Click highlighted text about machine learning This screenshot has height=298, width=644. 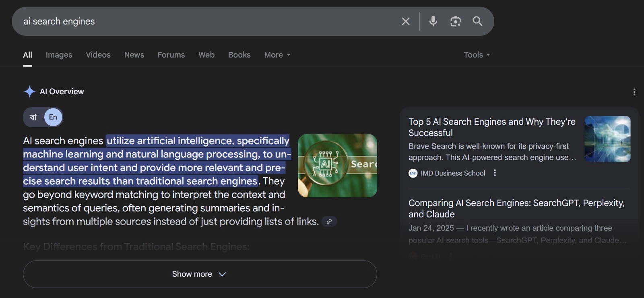[x=157, y=161]
